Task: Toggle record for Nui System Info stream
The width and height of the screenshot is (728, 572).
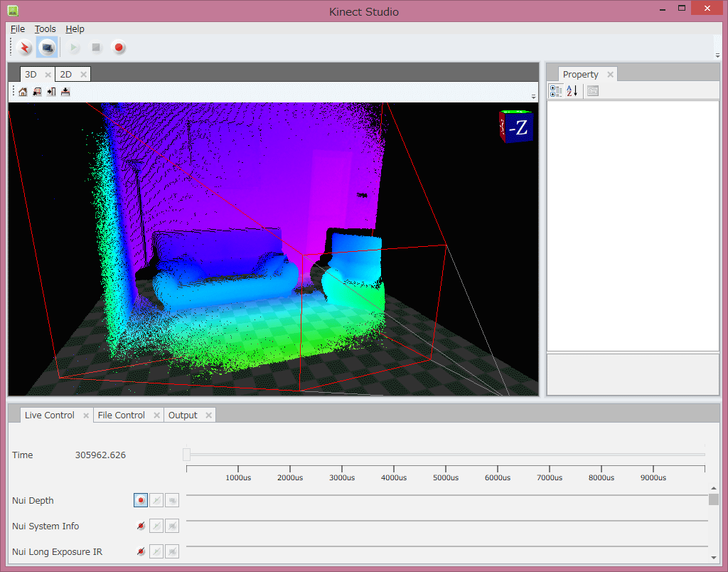Action: tap(141, 526)
